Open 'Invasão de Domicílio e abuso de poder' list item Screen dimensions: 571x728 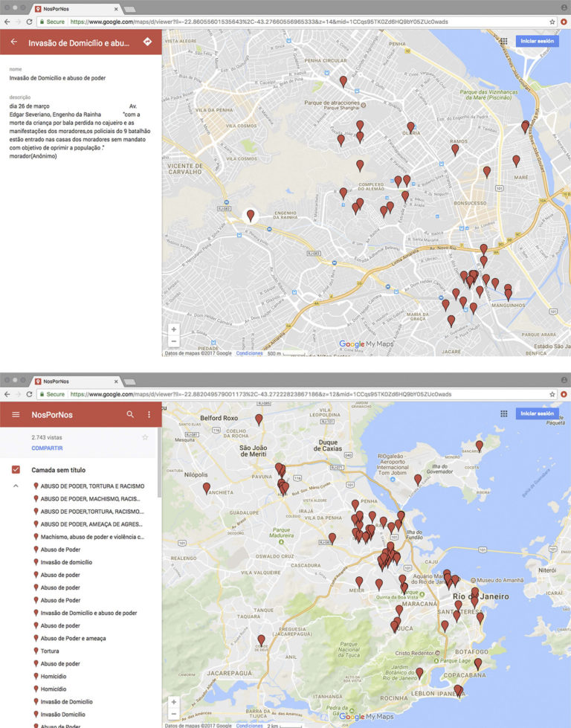click(88, 613)
